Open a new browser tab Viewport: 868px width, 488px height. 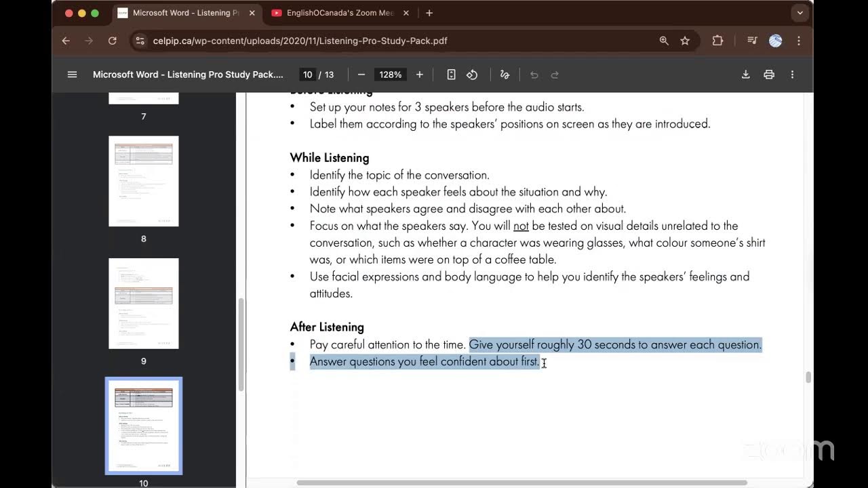click(429, 13)
